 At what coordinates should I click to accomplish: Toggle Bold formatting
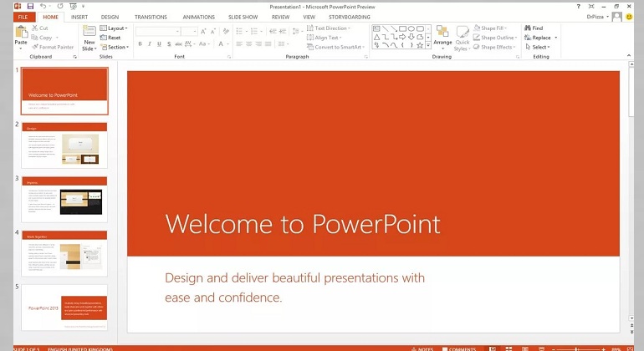pyautogui.click(x=140, y=43)
